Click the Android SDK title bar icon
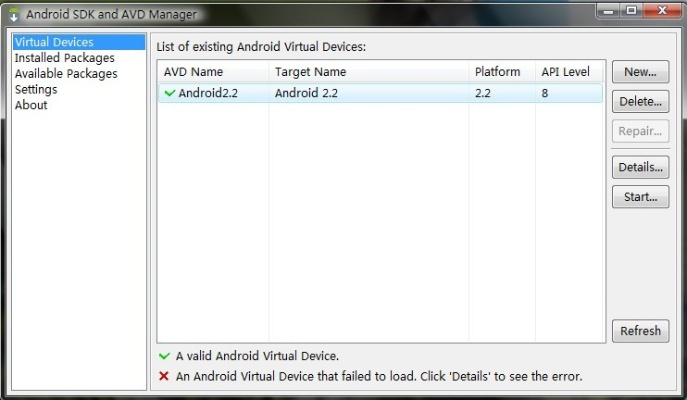This screenshot has height=400, width=687. point(14,15)
